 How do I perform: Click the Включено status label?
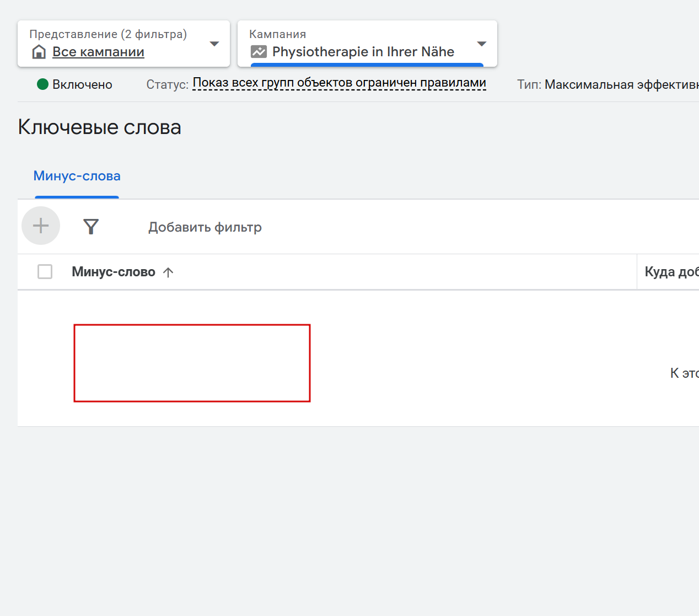click(82, 84)
